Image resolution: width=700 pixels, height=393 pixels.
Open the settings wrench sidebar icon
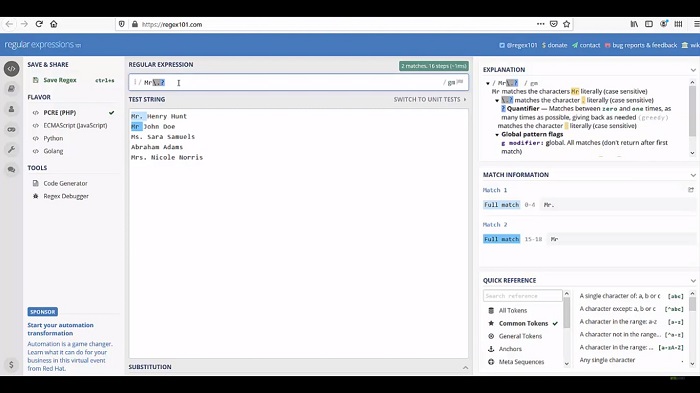pos(12,150)
